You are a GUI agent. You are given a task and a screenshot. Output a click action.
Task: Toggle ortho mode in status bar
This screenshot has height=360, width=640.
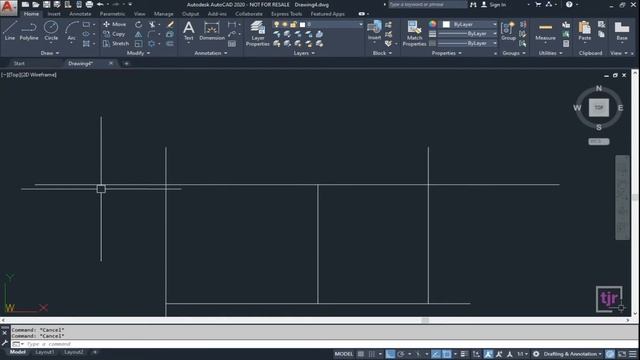click(x=390, y=354)
